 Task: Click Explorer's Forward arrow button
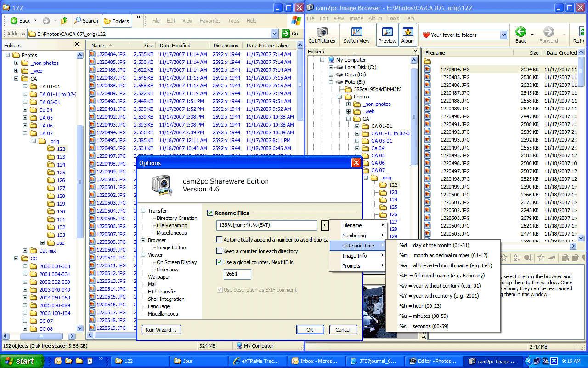(x=46, y=21)
